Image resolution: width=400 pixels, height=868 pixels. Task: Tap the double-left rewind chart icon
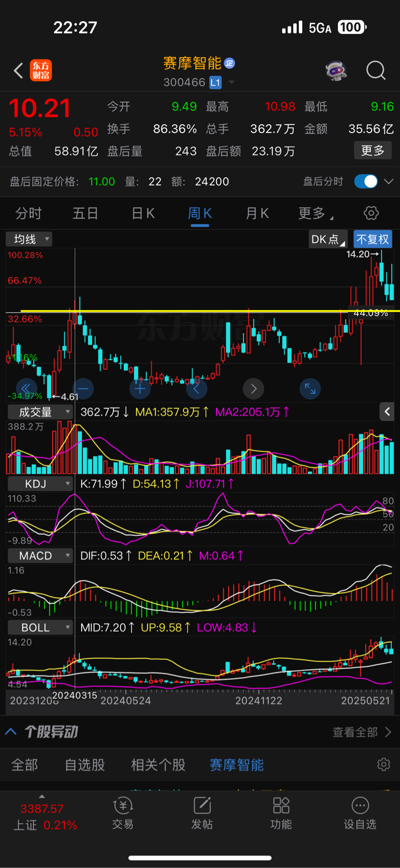point(26,388)
